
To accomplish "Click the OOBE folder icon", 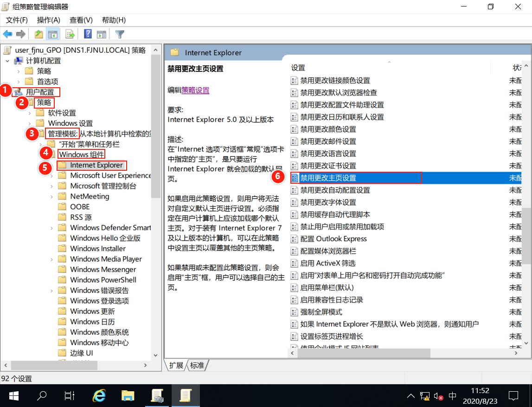I will (62, 207).
